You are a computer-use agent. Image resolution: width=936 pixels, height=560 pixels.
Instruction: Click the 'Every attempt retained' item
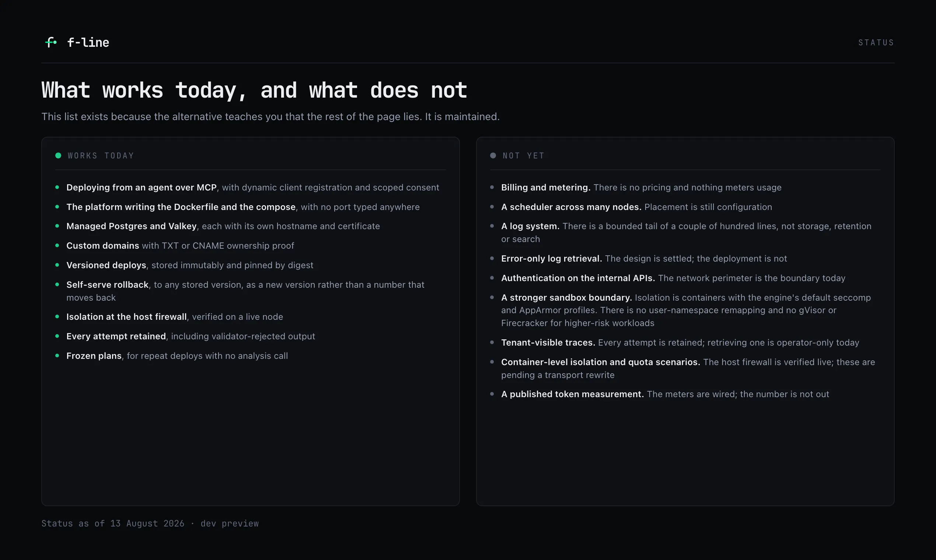(x=116, y=336)
